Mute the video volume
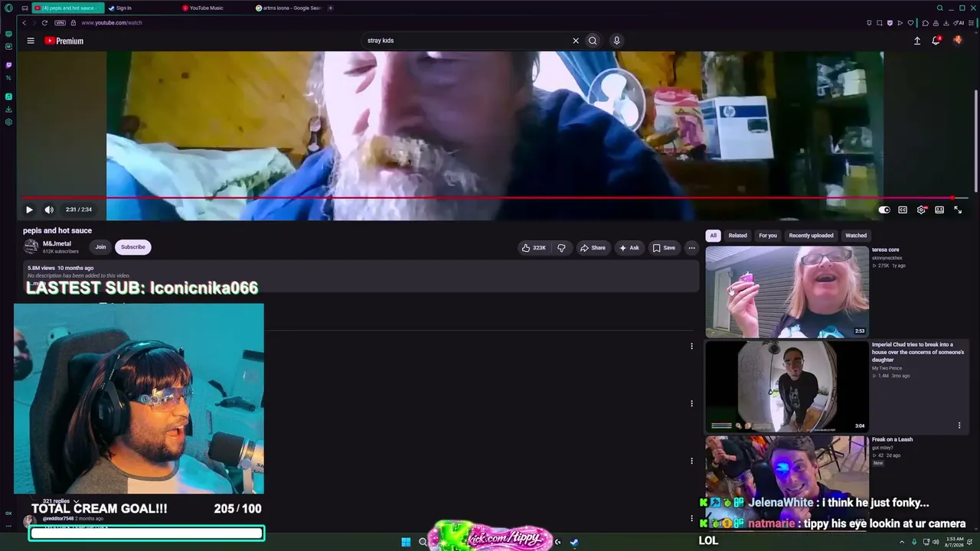This screenshot has height=551, width=980. [x=49, y=210]
